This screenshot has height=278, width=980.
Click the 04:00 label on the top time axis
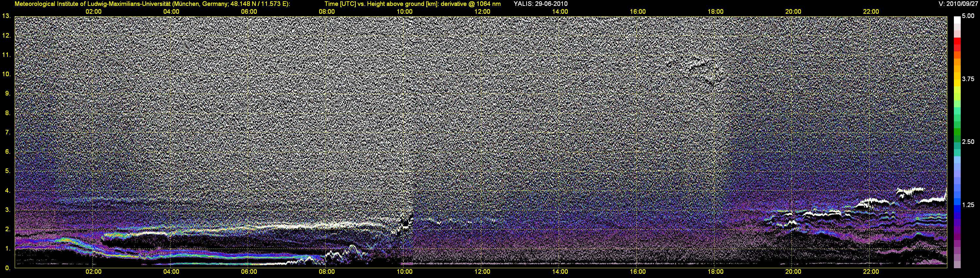tap(171, 12)
